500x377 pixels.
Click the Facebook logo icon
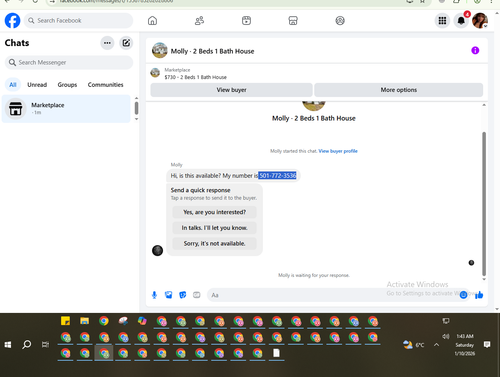click(x=12, y=20)
